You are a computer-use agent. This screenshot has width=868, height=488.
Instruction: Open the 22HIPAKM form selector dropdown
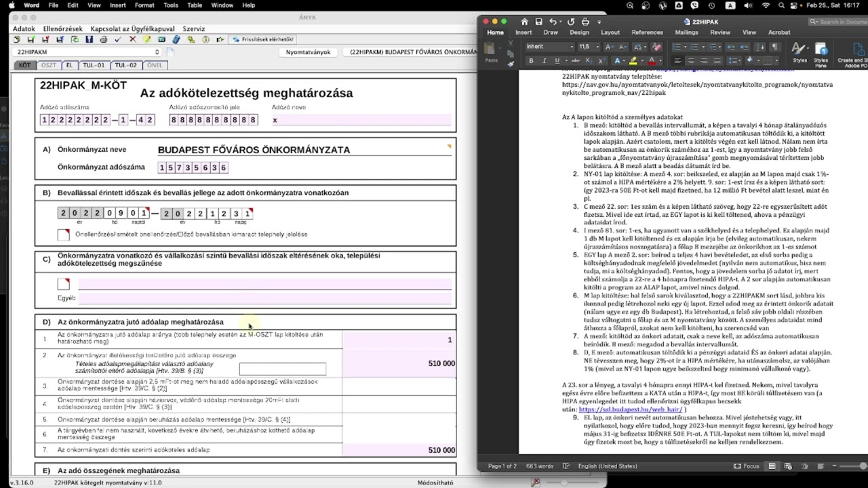pos(87,52)
